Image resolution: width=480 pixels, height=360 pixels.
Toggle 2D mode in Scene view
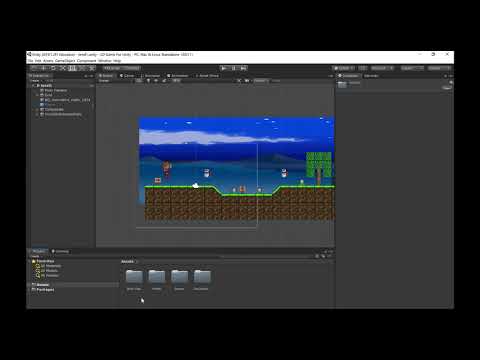[x=139, y=81]
